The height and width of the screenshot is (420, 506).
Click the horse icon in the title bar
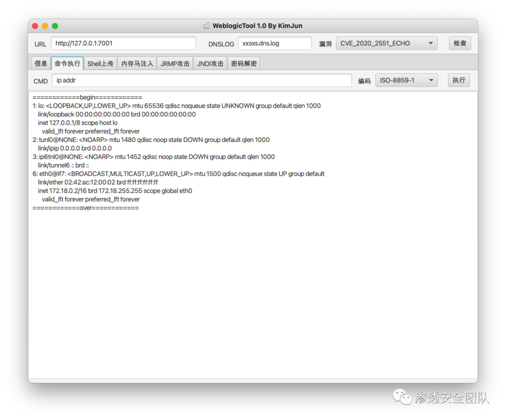pos(207,26)
